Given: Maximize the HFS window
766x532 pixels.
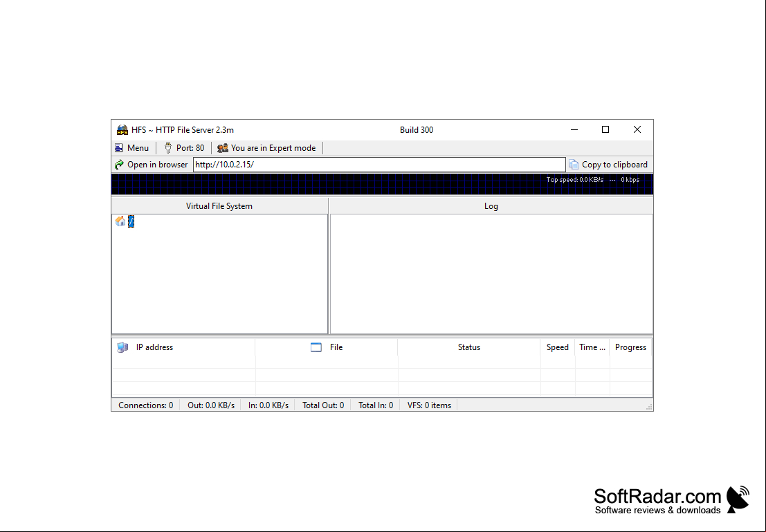Looking at the screenshot, I should [x=605, y=129].
